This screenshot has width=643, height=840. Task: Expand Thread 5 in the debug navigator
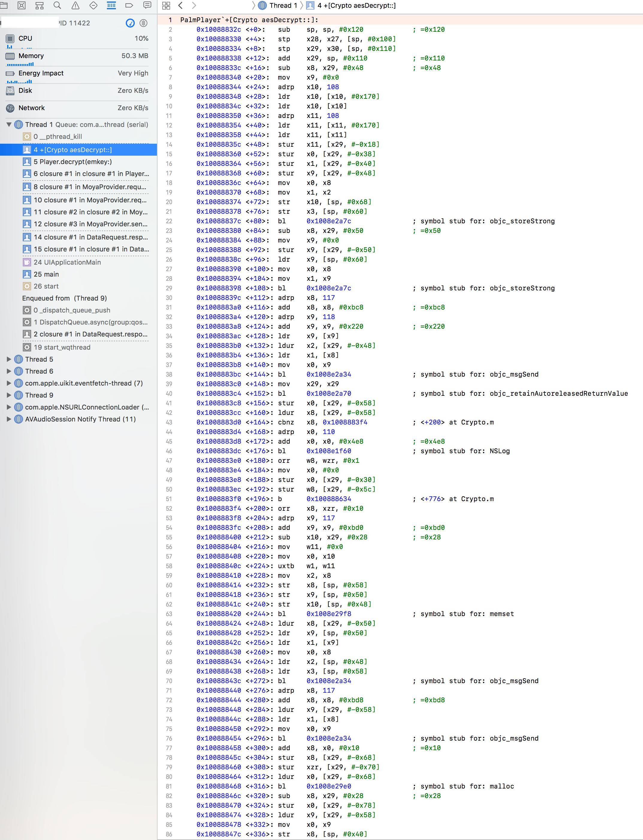coord(9,359)
